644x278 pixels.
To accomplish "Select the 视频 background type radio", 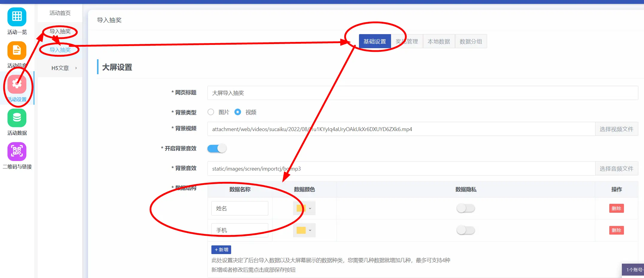I will [238, 112].
